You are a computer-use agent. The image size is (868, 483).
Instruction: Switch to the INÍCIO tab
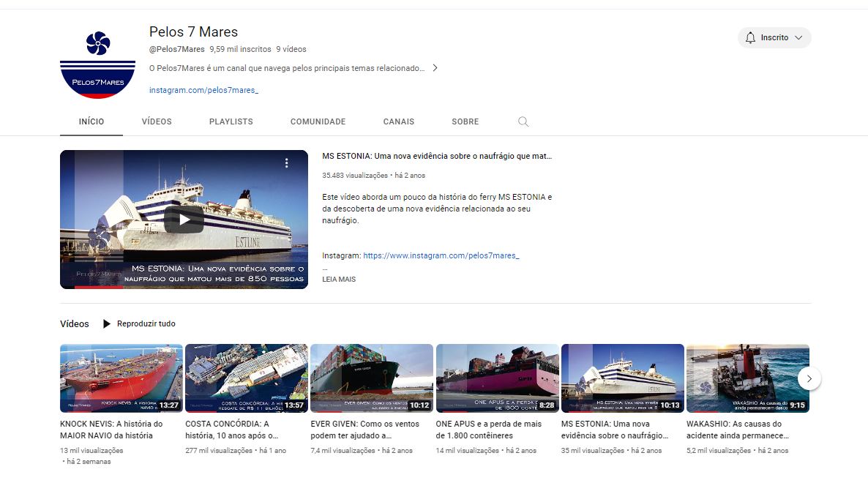(91, 121)
